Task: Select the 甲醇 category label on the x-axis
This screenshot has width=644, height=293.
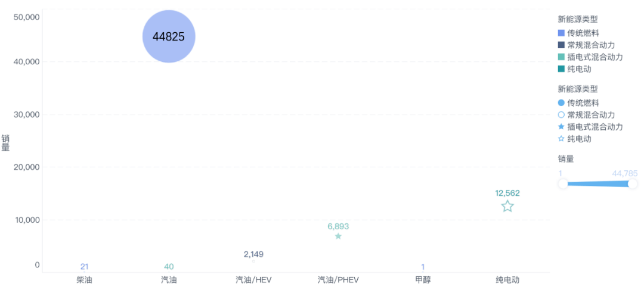Action: pos(423,279)
